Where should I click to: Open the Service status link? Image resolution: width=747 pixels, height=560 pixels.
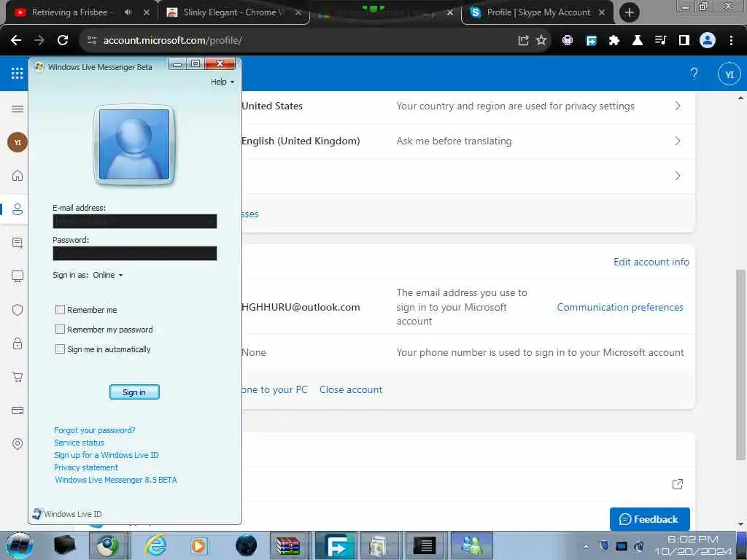[x=79, y=443]
